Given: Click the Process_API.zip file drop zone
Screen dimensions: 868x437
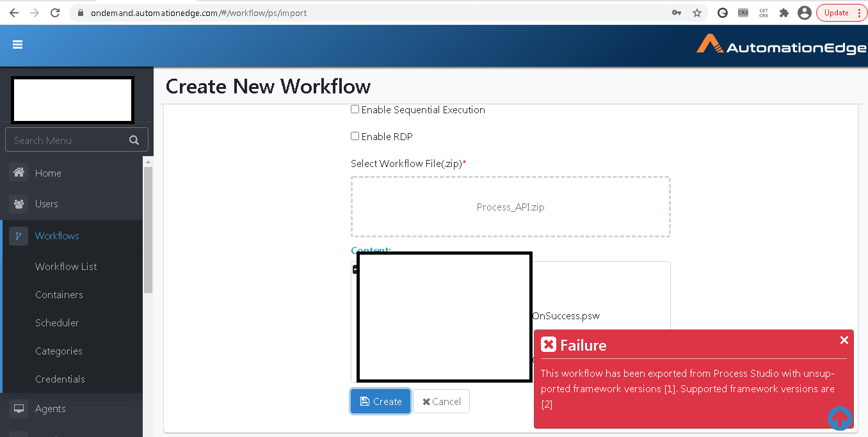Looking at the screenshot, I should point(510,207).
